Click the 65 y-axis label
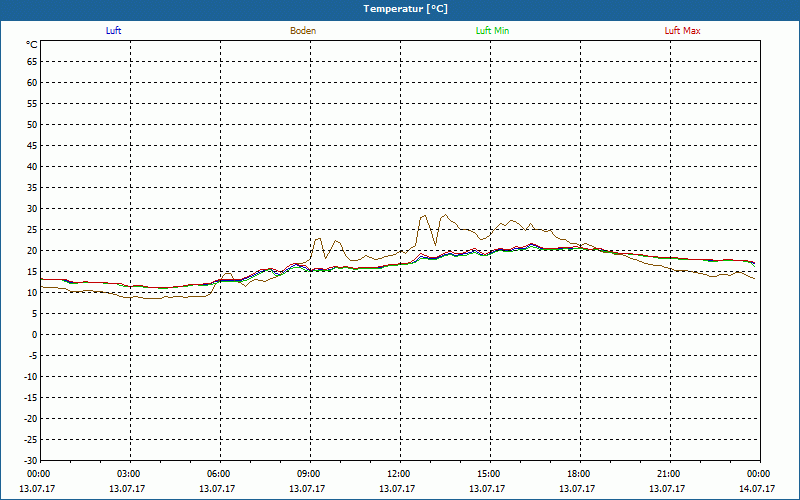This screenshot has width=800, height=500. (32, 62)
